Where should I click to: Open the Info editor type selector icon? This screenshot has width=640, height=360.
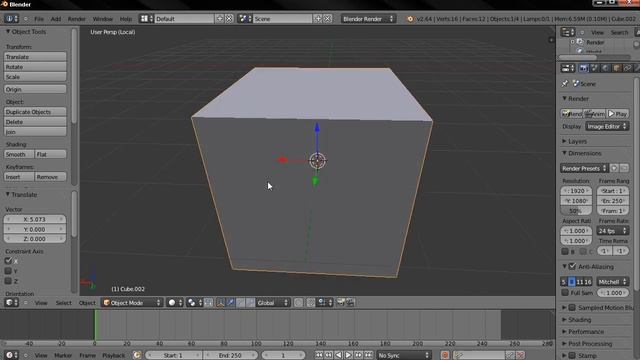tap(11, 19)
